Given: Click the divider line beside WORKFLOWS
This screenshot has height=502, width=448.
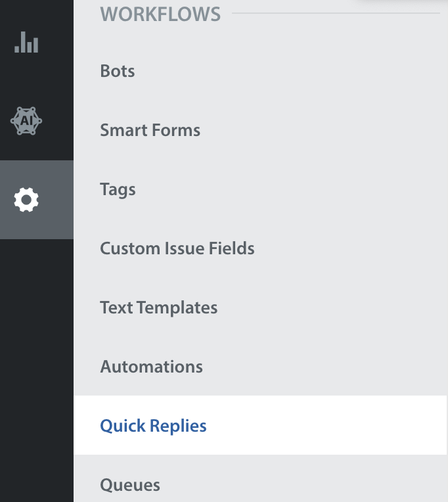Looking at the screenshot, I should coord(336,13).
